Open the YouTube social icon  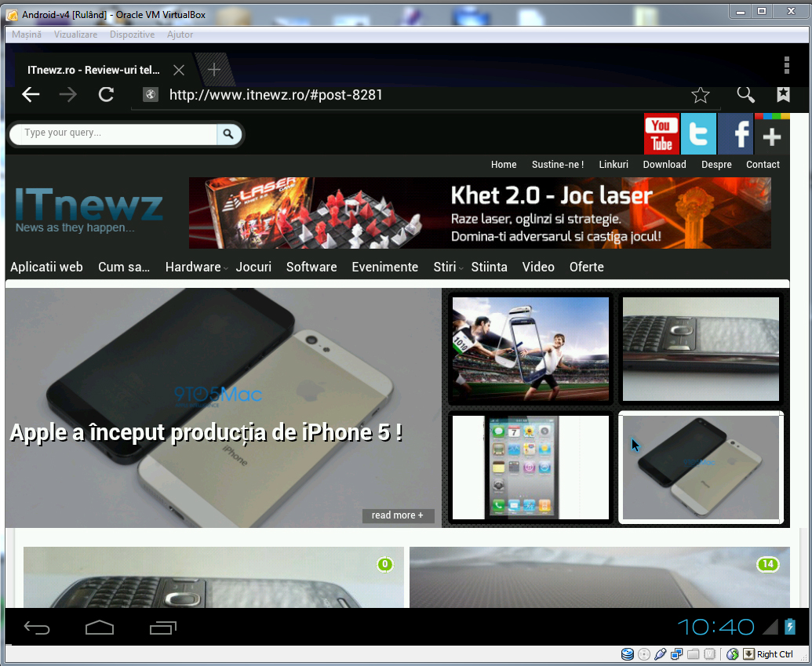coord(661,134)
